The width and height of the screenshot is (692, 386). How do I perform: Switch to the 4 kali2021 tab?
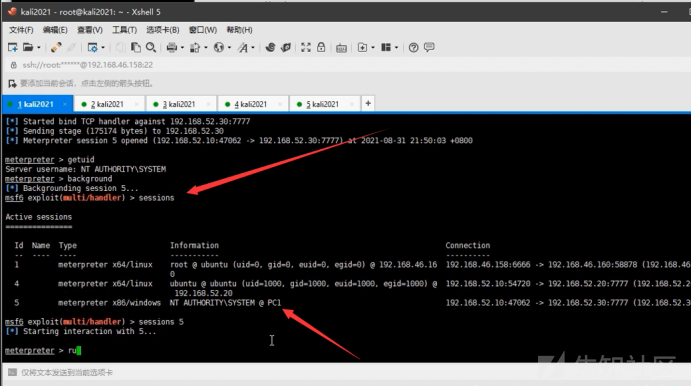[x=252, y=104]
